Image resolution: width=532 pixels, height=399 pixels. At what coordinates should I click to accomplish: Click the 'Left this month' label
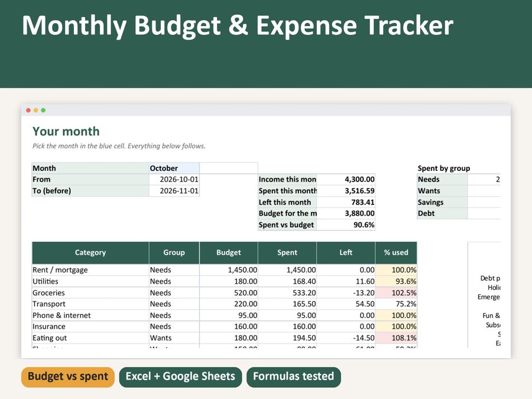287,202
